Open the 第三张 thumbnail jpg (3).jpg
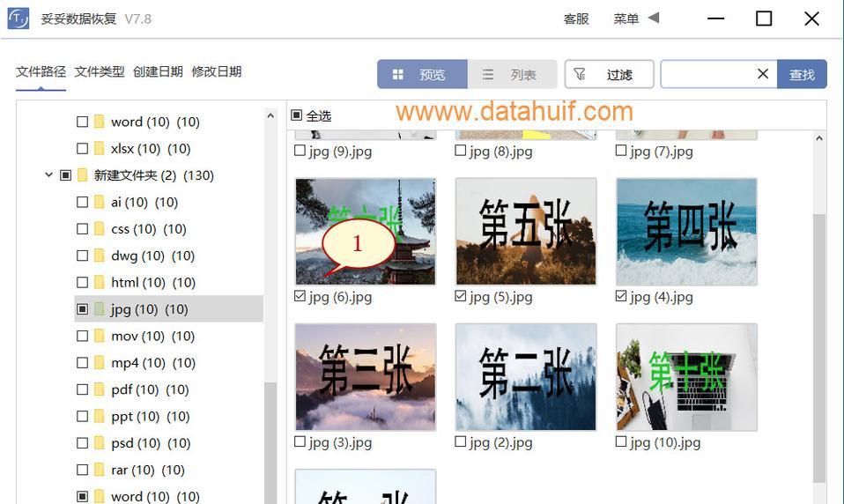844x504 pixels. tap(366, 377)
